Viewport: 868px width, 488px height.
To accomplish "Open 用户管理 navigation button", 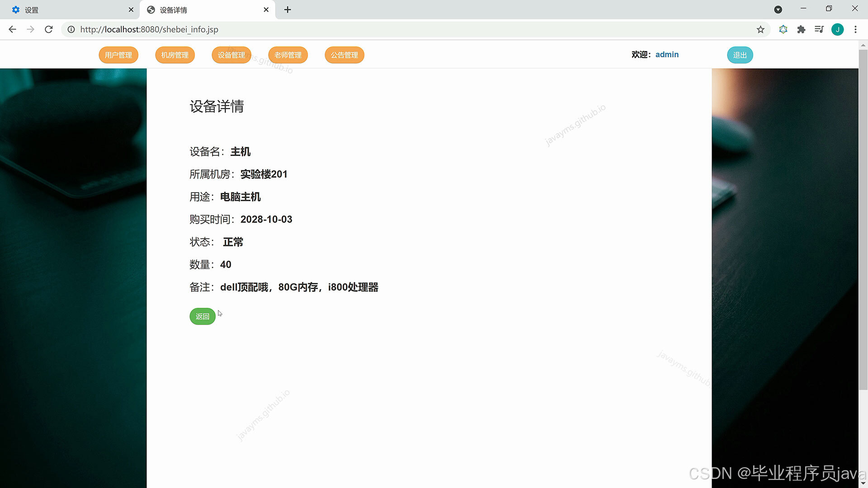I will pos(118,55).
